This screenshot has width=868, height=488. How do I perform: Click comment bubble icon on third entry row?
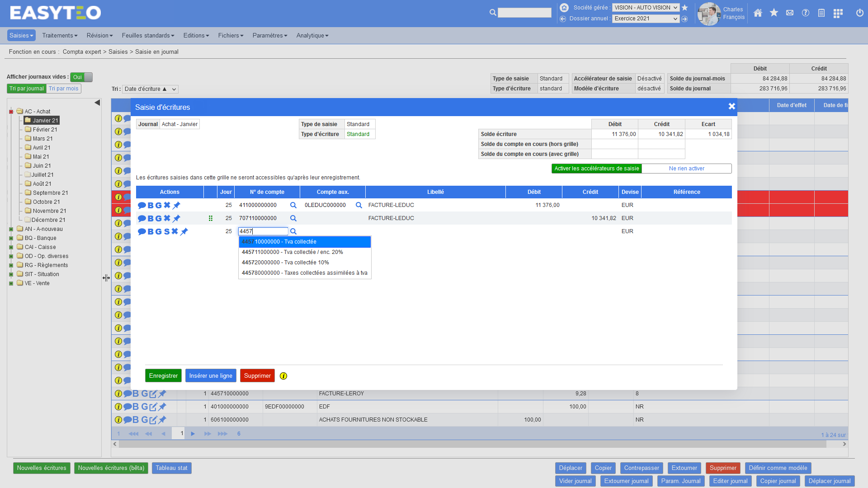(142, 231)
